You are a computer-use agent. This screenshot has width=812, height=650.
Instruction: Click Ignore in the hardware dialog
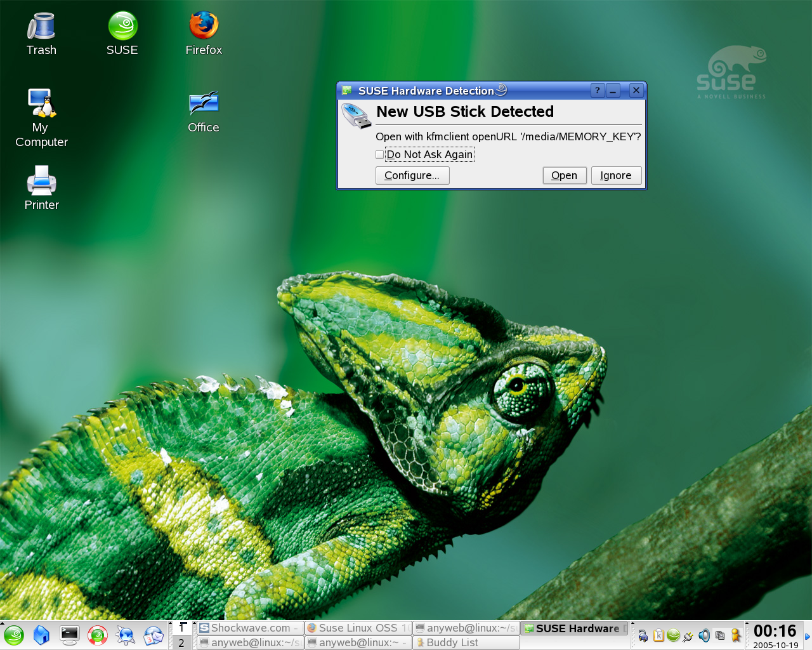coord(616,175)
